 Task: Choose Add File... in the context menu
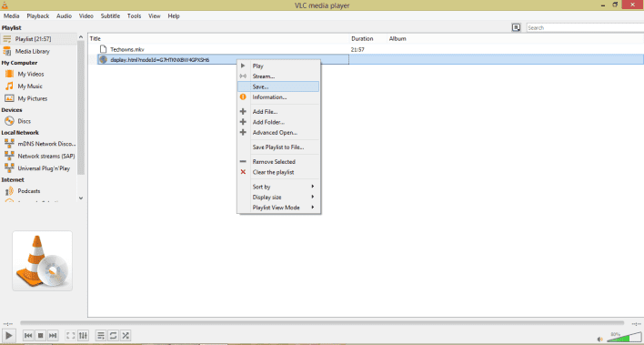[278, 111]
